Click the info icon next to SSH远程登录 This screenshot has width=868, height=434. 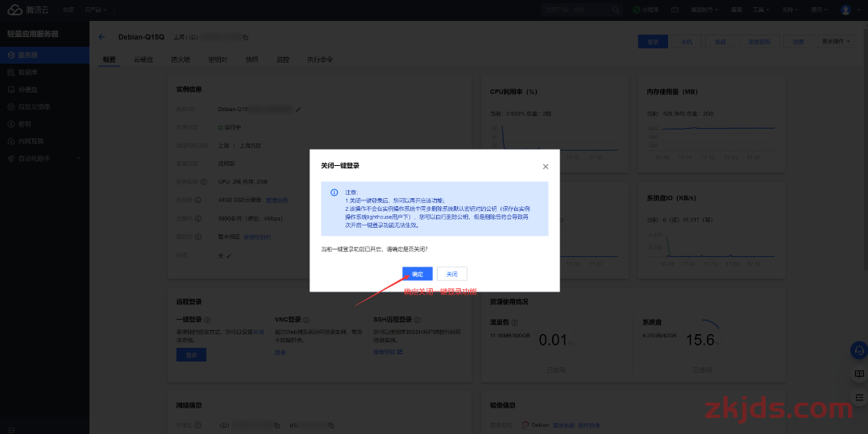pos(417,320)
